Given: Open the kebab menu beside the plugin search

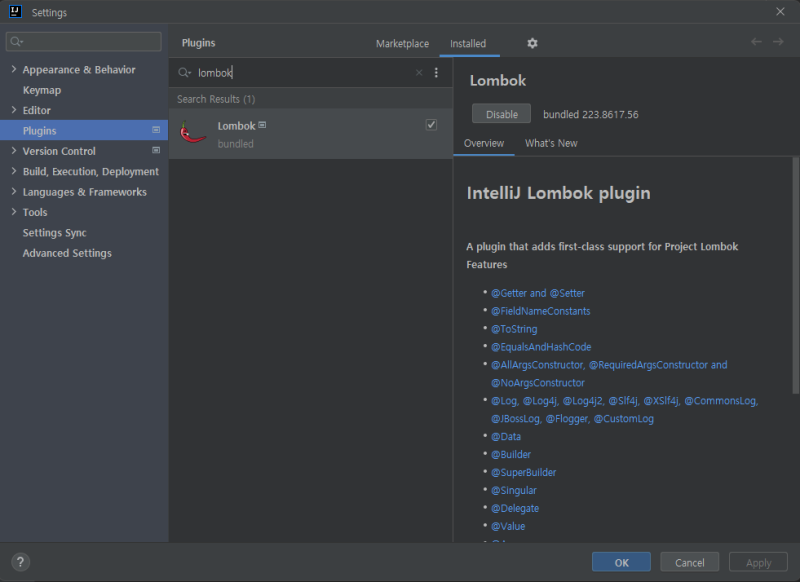Looking at the screenshot, I should point(437,73).
